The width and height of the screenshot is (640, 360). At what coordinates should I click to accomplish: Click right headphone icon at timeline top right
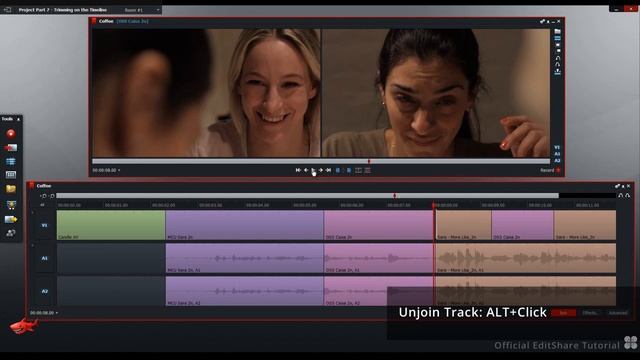point(628,196)
